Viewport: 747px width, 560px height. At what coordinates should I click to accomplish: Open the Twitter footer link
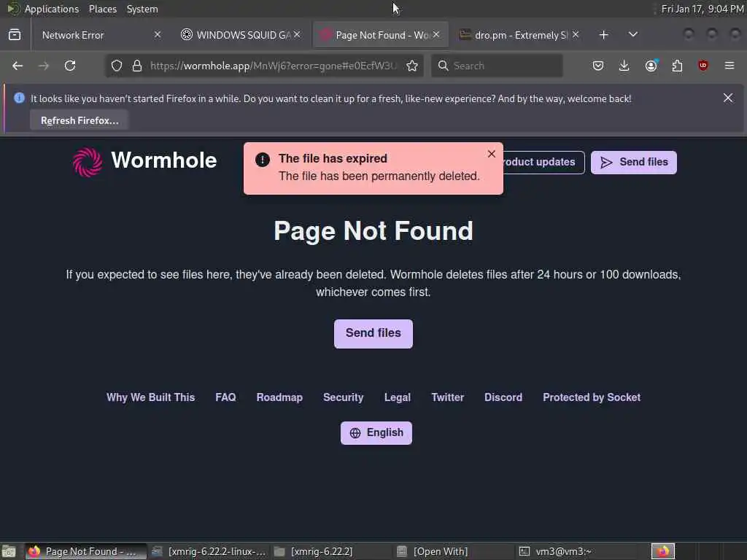point(447,397)
